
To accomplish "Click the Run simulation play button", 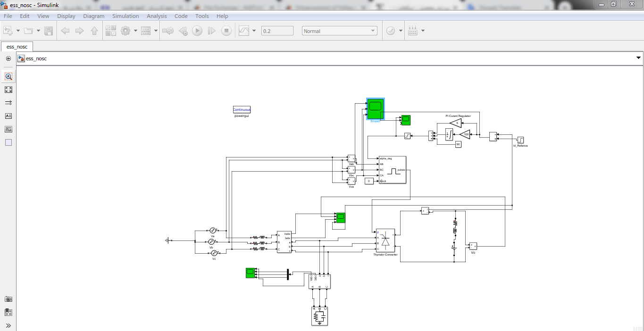I will (197, 31).
